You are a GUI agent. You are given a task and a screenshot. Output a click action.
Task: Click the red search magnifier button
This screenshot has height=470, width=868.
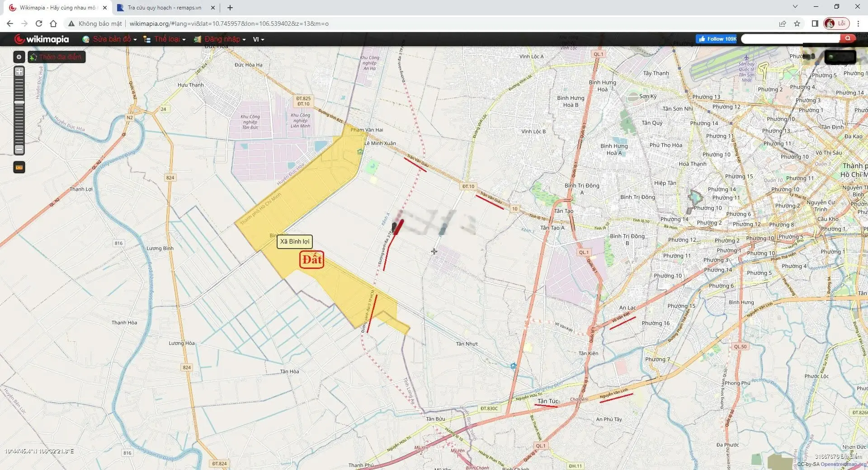point(848,38)
